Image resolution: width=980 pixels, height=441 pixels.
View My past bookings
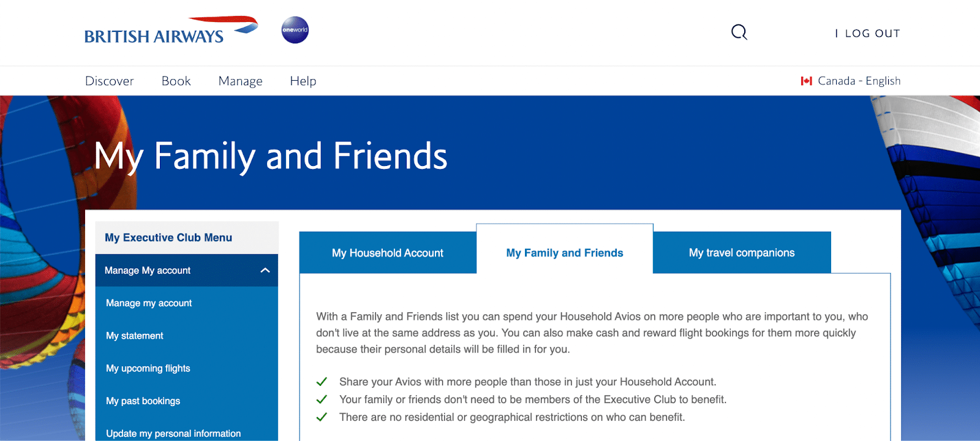click(143, 401)
